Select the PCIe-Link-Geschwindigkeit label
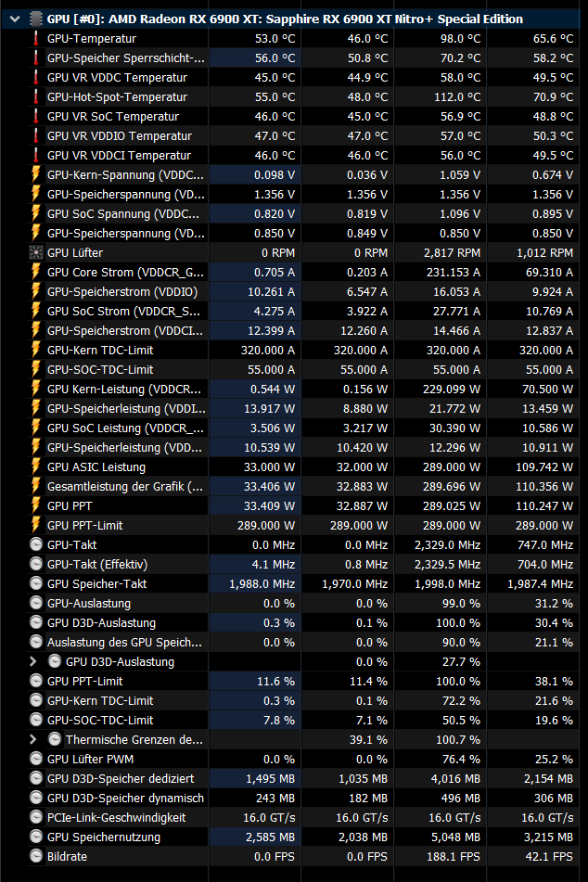This screenshot has width=588, height=882. 117,817
